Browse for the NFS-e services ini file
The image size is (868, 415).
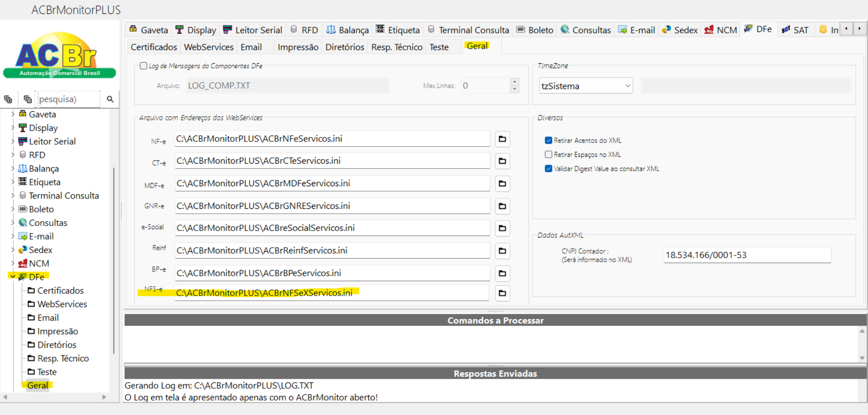(x=502, y=293)
